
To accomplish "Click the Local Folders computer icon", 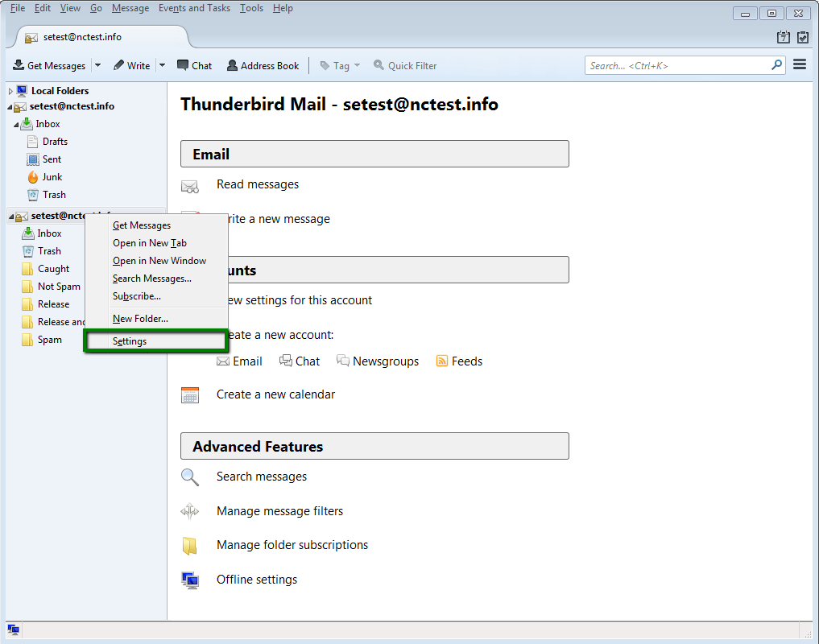I will tap(22, 91).
